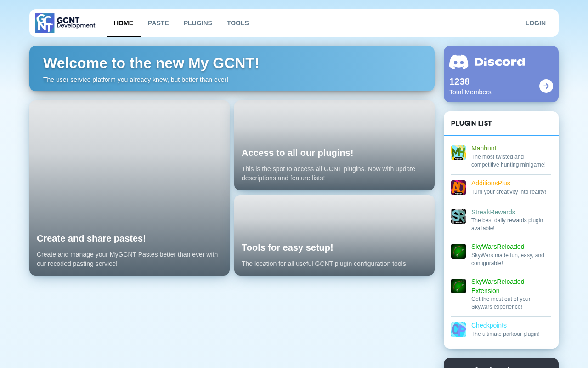The image size is (588, 368).
Task: Open the StreakRewards plugin link
Action: (x=493, y=212)
